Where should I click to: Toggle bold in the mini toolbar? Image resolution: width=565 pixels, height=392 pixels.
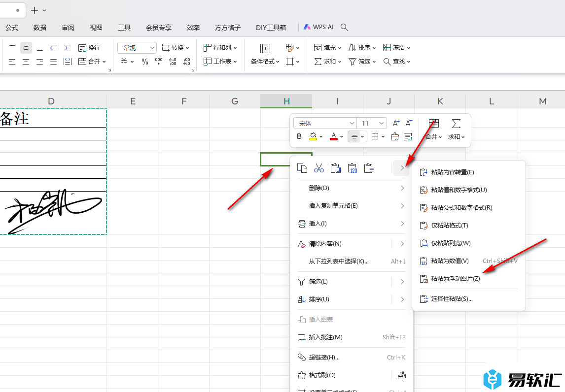[299, 136]
